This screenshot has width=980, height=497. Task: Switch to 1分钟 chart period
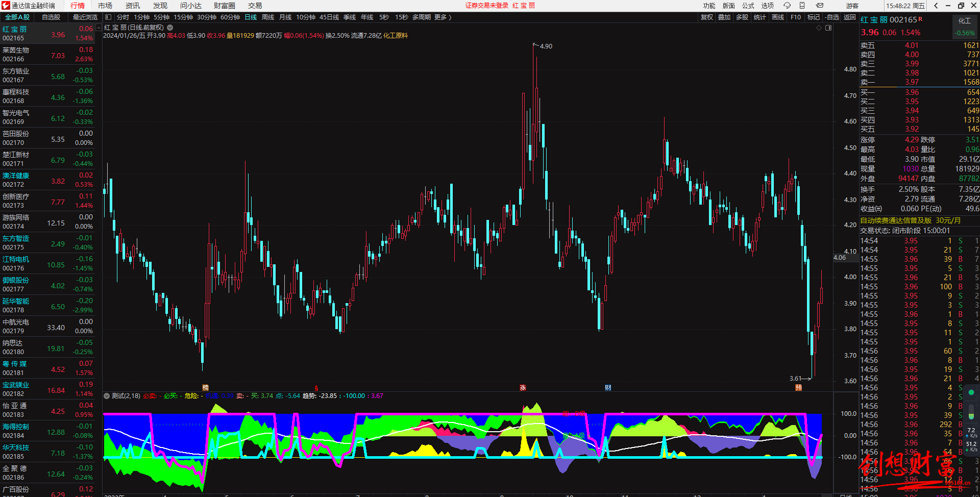(142, 17)
